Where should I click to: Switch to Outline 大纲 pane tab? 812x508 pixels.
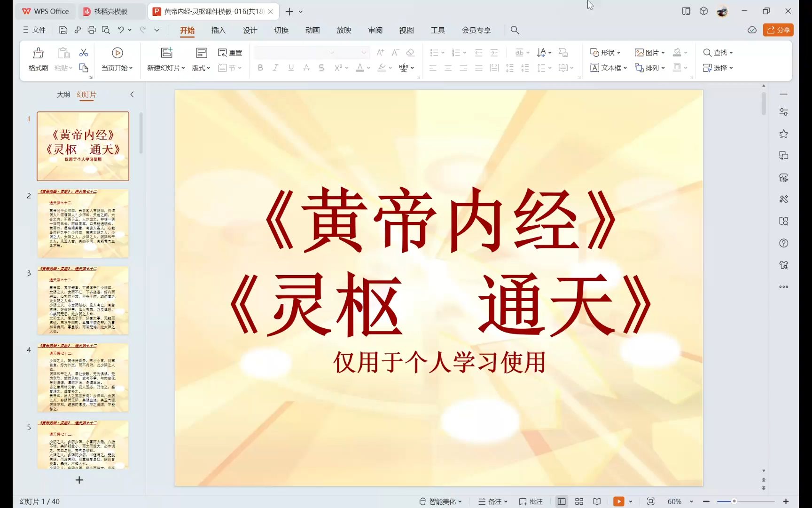click(63, 95)
